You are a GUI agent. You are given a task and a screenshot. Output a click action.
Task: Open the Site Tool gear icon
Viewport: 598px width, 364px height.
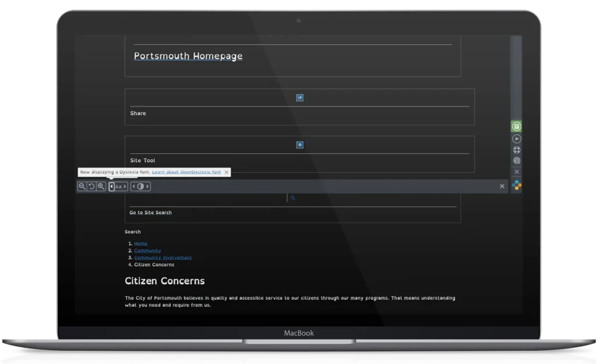click(x=299, y=145)
